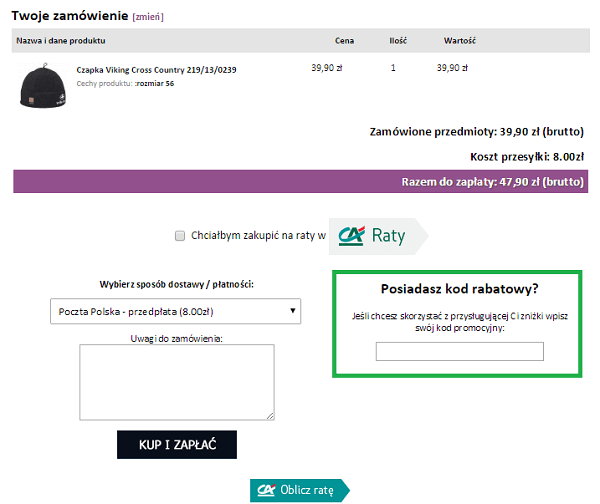Click the "Cechy produktu: rozmiar 56" text
This screenshot has width=600, height=504.
pyautogui.click(x=125, y=84)
